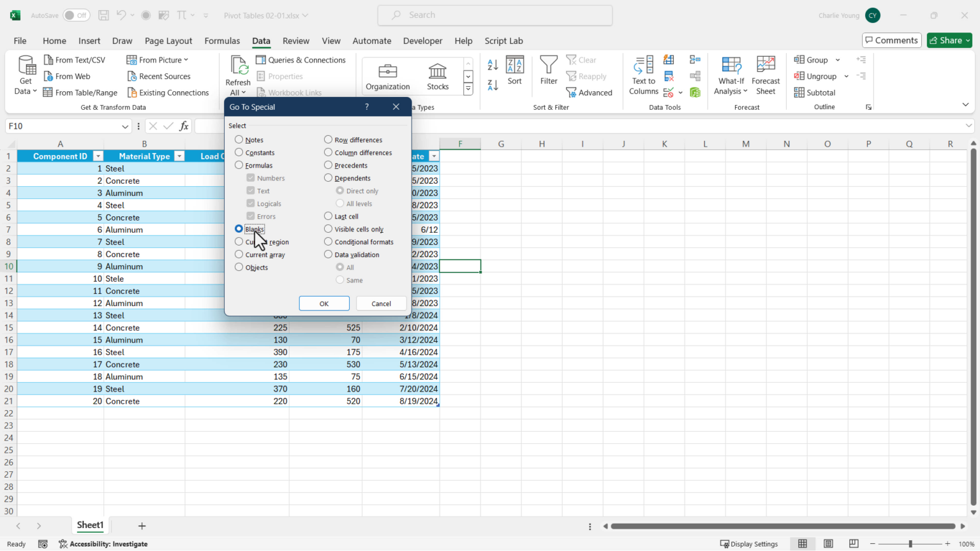This screenshot has width=980, height=551.
Task: Switch to the Formulas ribbon tab
Action: (x=222, y=41)
